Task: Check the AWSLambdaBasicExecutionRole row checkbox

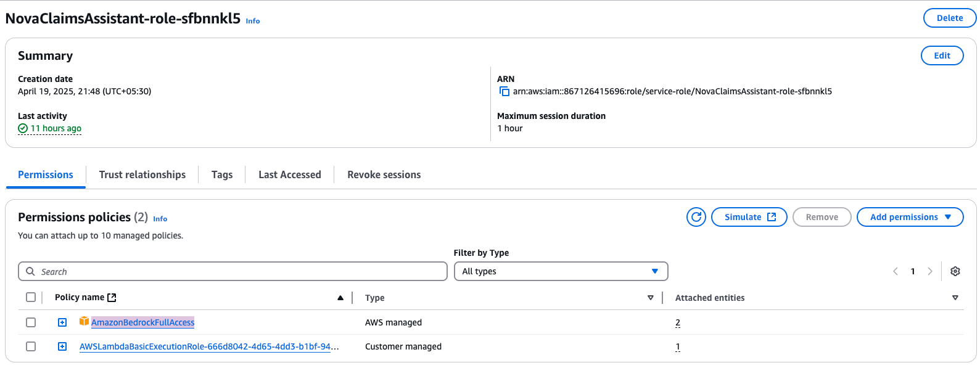Action: 31,346
